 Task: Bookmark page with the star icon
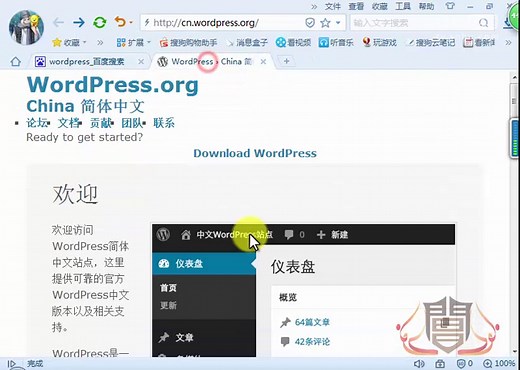point(325,23)
